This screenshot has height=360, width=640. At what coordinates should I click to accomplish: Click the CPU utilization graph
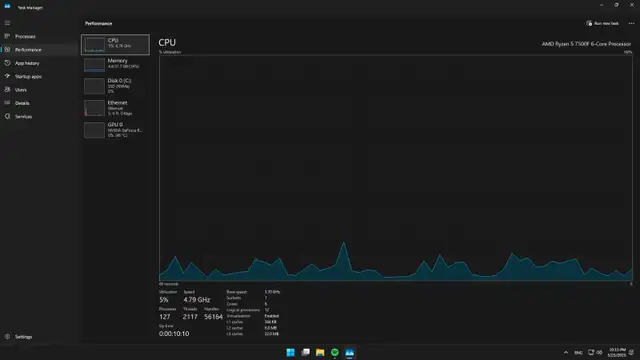pos(396,168)
